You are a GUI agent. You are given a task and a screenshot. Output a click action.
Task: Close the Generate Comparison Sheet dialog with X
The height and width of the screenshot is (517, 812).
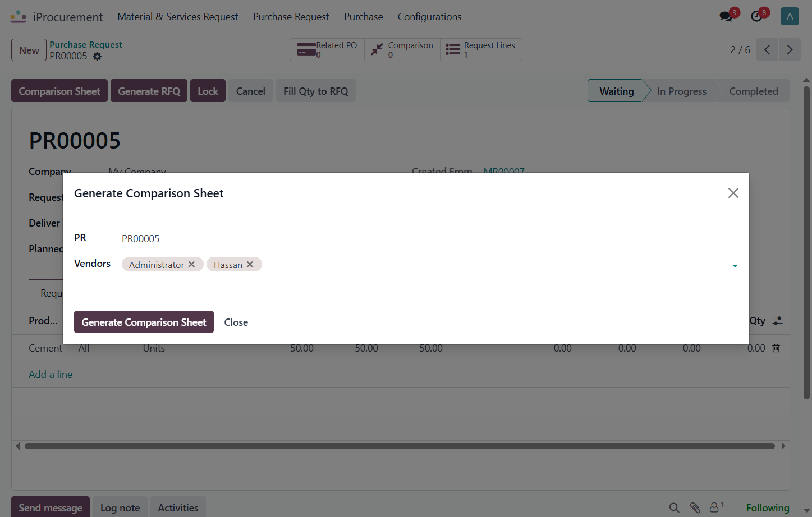[x=733, y=193]
